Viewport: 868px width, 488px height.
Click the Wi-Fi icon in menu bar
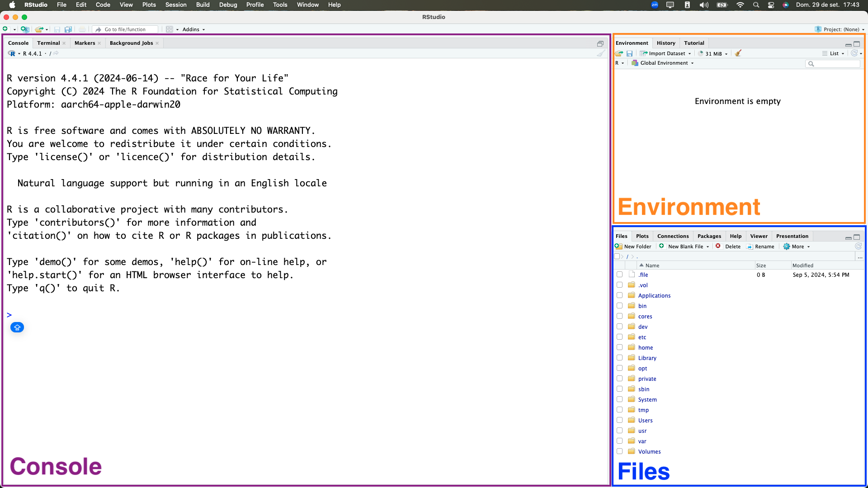click(x=740, y=5)
